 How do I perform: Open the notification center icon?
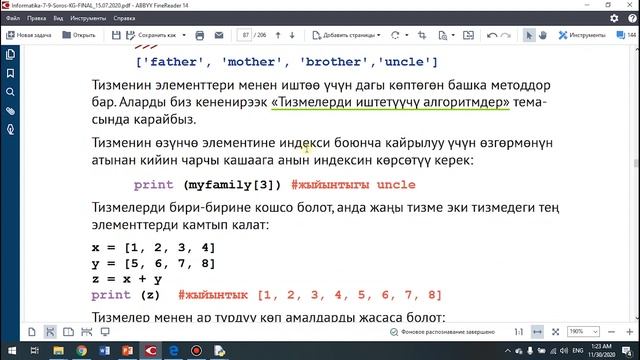[627, 351]
